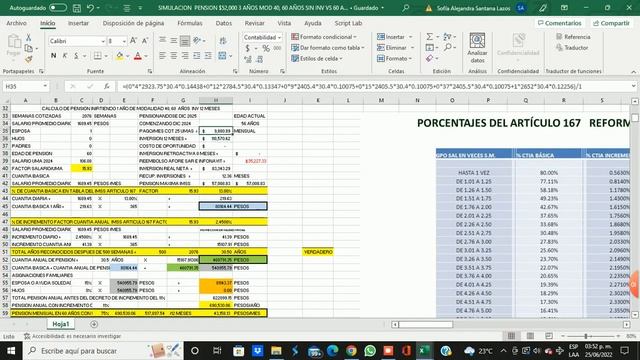This screenshot has width=640, height=360.
Task: Click the Referencia button
Action: click(573, 37)
